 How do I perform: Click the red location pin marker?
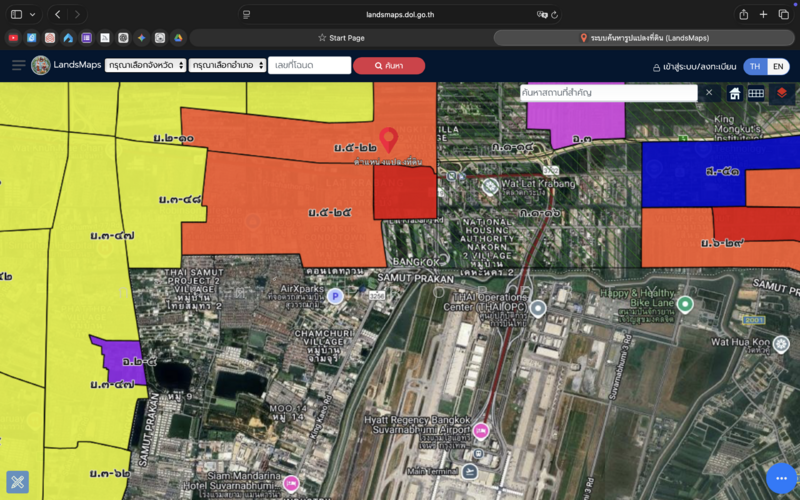pos(389,140)
